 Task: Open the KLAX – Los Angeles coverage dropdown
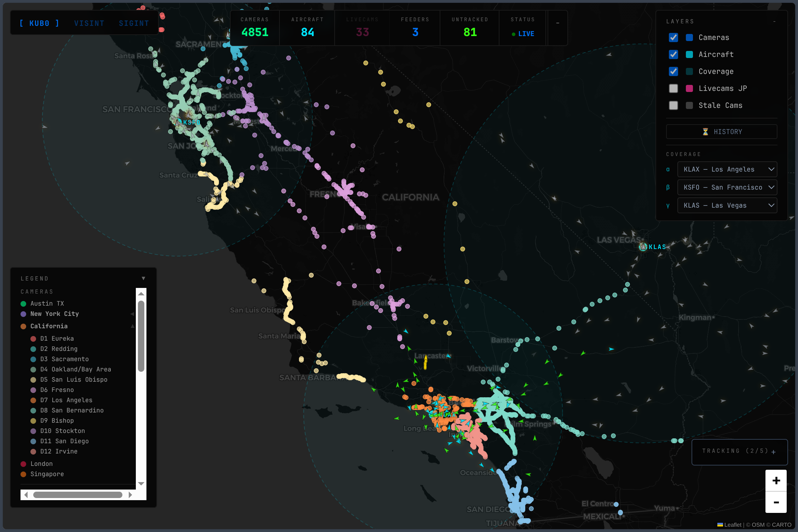(727, 169)
